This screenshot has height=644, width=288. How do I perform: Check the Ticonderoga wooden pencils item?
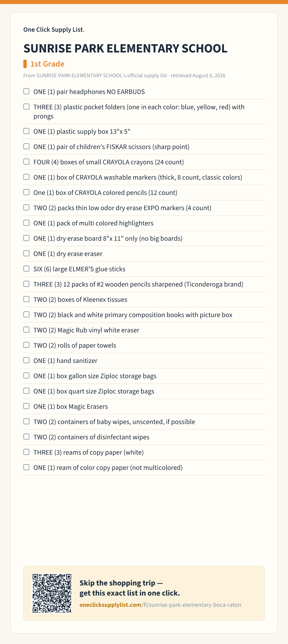(x=26, y=284)
